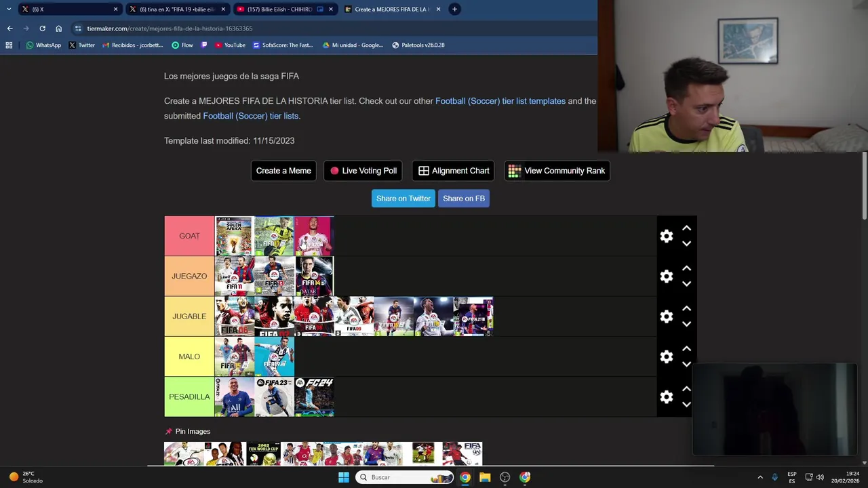Click the PESADILLA tier color label
The width and height of the screenshot is (868, 488).
point(189,396)
